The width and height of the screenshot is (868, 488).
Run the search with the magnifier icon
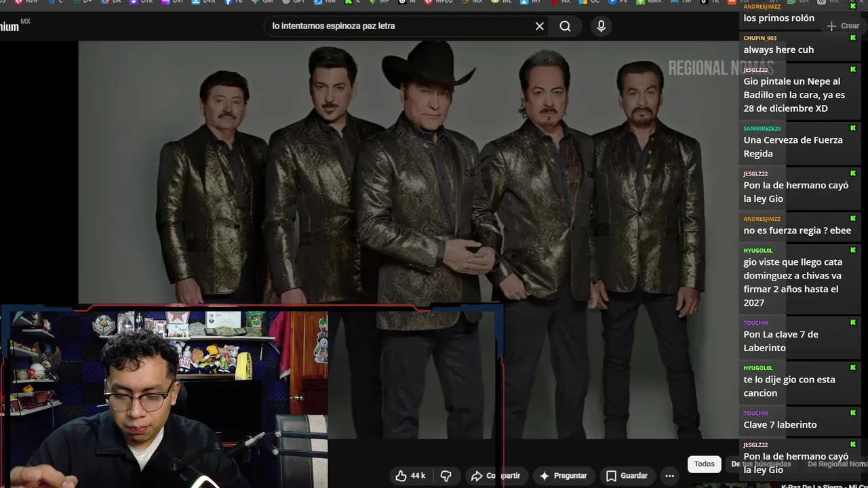click(x=565, y=26)
